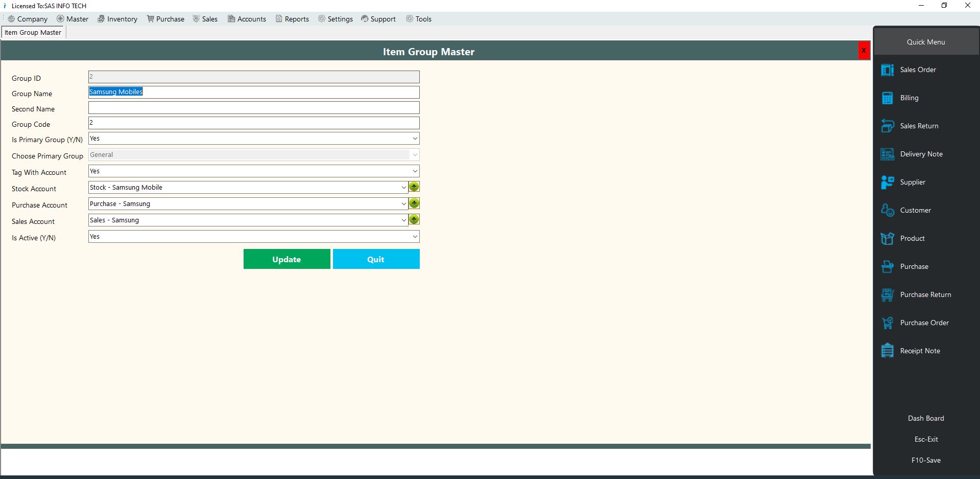Screen dimensions: 980x479
Task: Open the Product box icon
Action: (x=888, y=239)
